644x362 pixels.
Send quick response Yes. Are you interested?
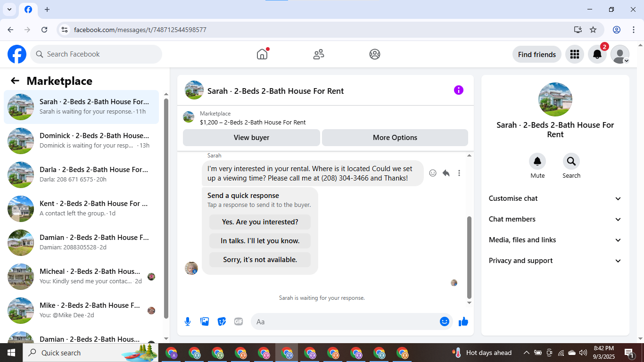point(260,222)
